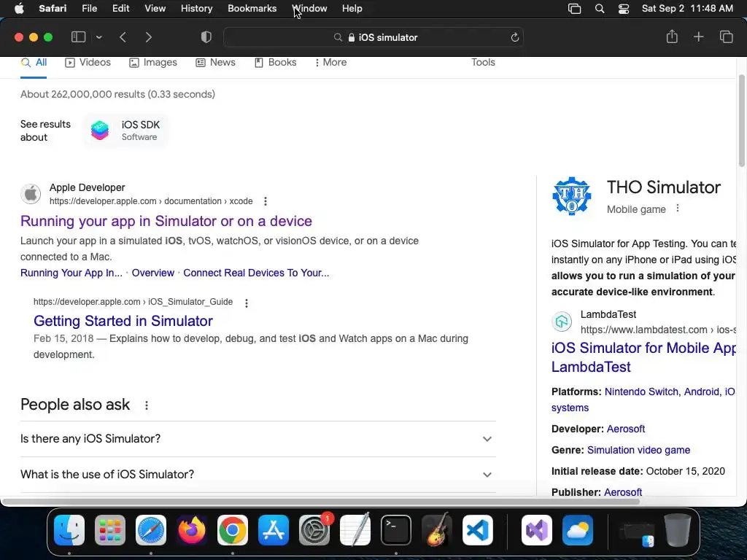Switch to the Images search tab
This screenshot has width=747, height=560.
(x=153, y=63)
